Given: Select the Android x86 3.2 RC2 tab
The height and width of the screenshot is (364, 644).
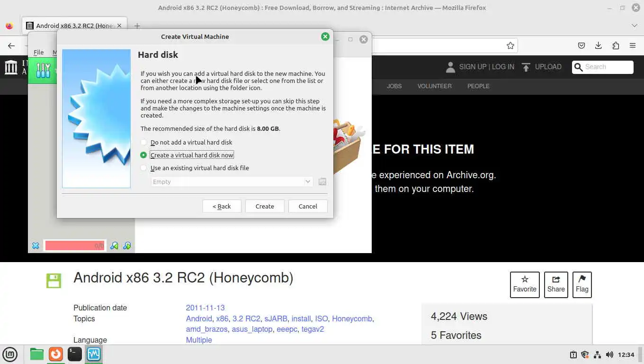Looking at the screenshot, I should tap(74, 26).
